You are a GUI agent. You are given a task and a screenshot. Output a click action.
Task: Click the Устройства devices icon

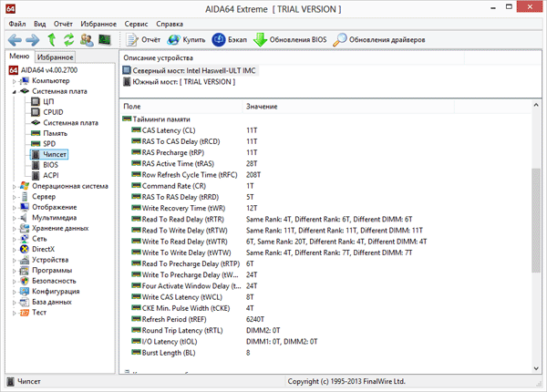coord(25,260)
